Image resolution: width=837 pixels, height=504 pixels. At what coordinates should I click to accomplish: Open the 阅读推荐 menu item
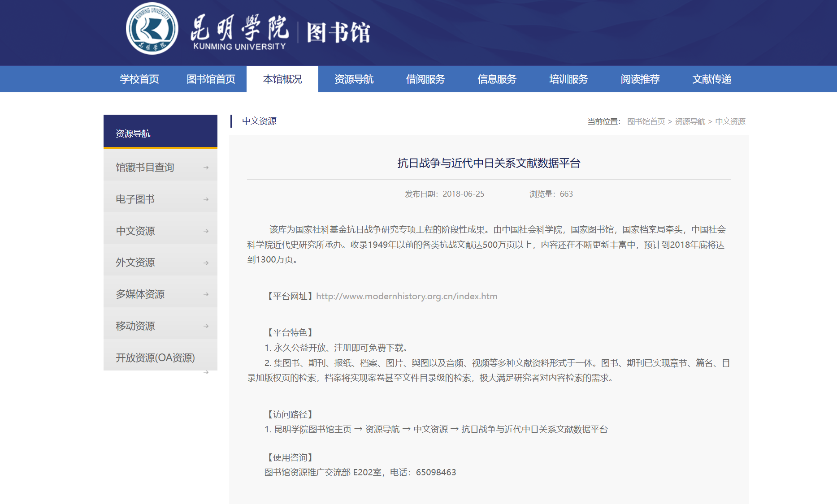pos(640,79)
